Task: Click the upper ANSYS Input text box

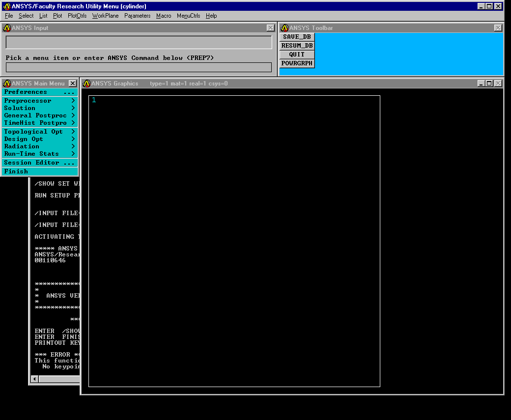Action: 139,42
